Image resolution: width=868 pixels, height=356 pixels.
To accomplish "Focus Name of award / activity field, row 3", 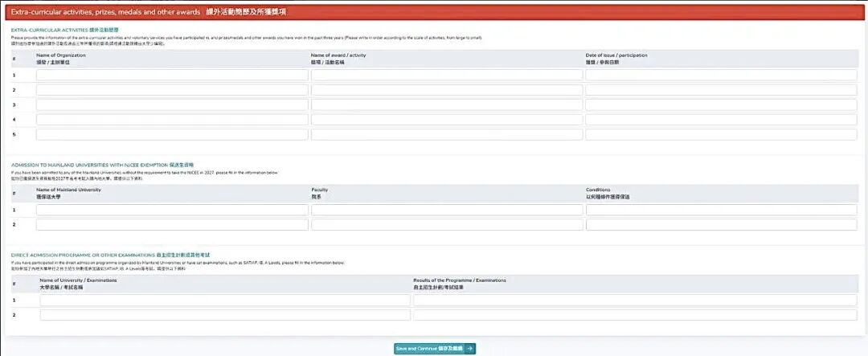I will tap(447, 104).
